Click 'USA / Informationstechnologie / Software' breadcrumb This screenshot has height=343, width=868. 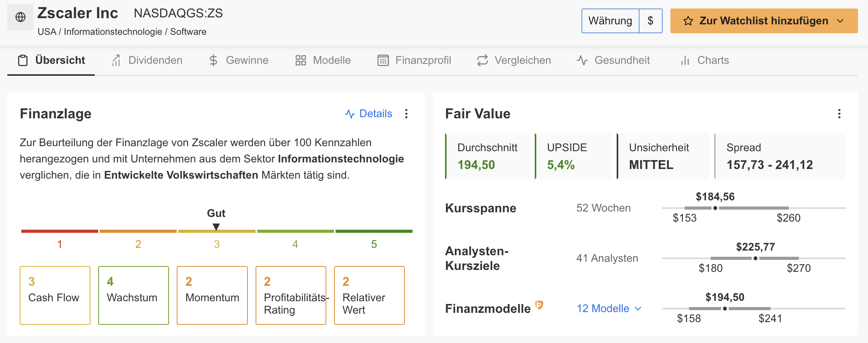point(122,32)
